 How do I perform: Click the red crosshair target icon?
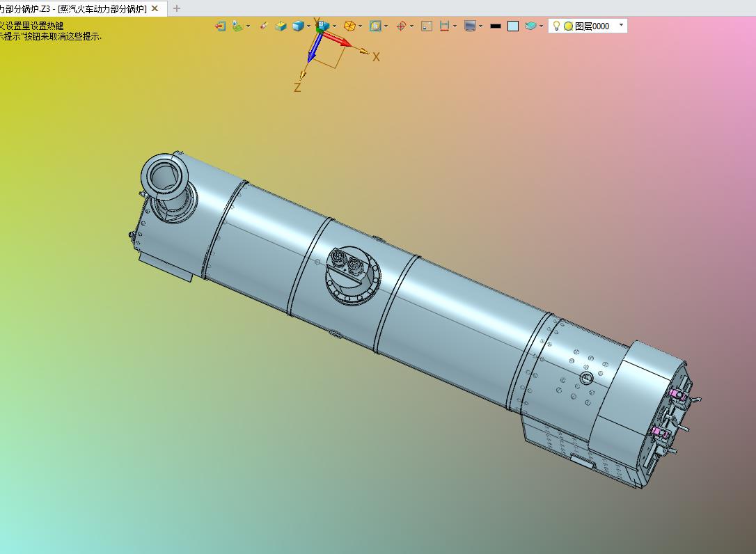pyautogui.click(x=401, y=26)
